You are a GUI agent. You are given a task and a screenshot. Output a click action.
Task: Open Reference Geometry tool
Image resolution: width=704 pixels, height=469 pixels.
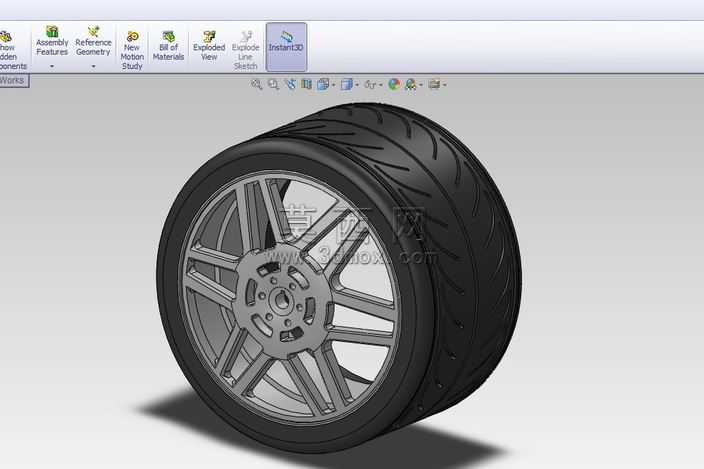pos(93,41)
